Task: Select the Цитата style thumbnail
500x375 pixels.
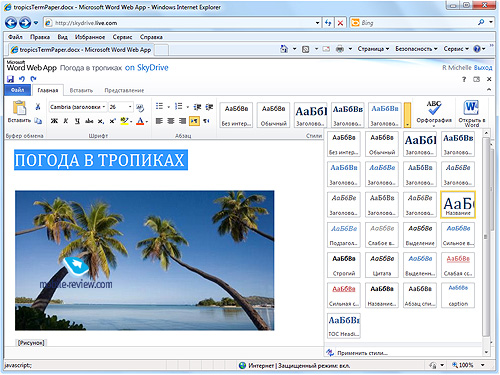Action: click(x=382, y=265)
